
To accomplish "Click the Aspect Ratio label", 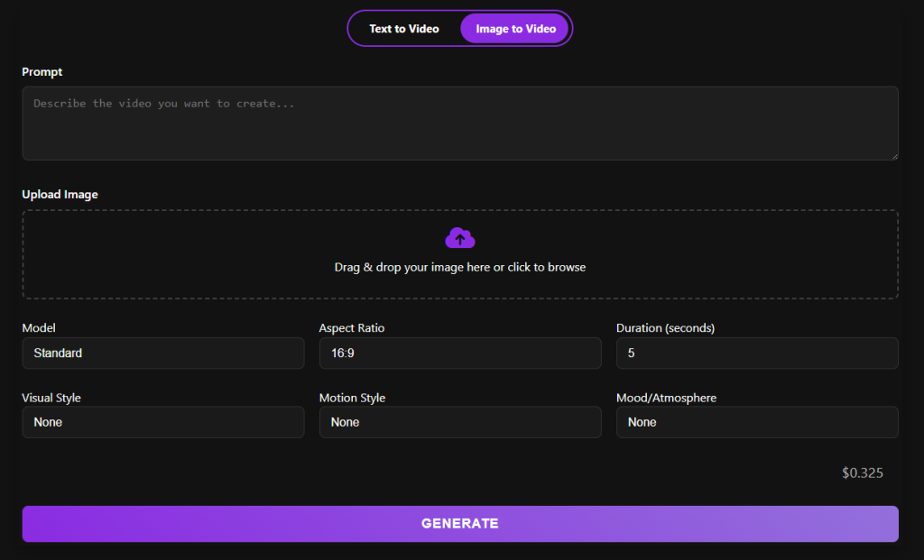I will 352,328.
